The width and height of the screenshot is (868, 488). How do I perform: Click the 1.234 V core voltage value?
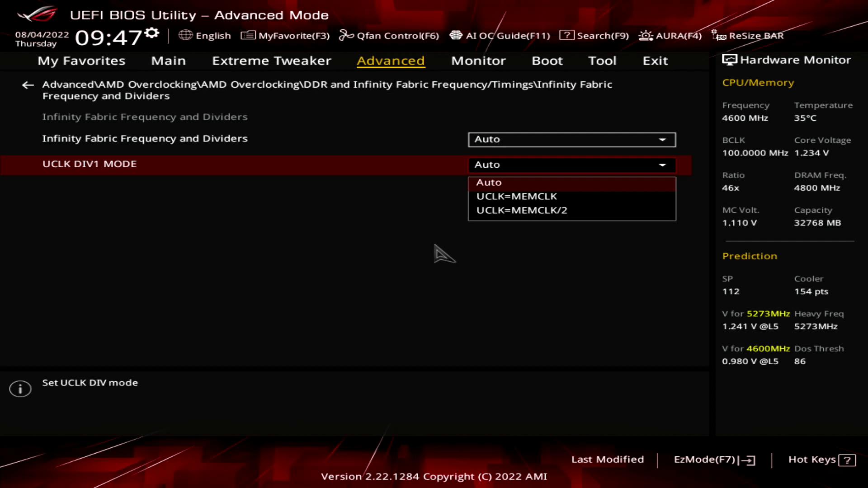[x=811, y=153]
